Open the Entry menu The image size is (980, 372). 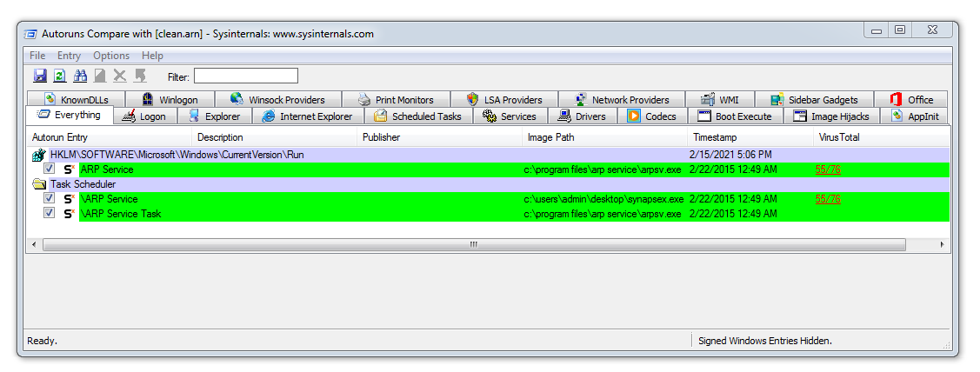[x=69, y=56]
